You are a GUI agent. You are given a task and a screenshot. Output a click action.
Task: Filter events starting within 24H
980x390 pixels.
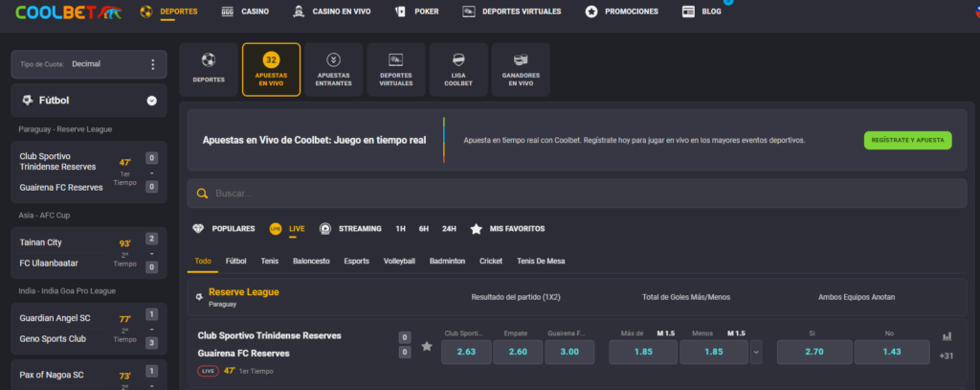pyautogui.click(x=449, y=229)
